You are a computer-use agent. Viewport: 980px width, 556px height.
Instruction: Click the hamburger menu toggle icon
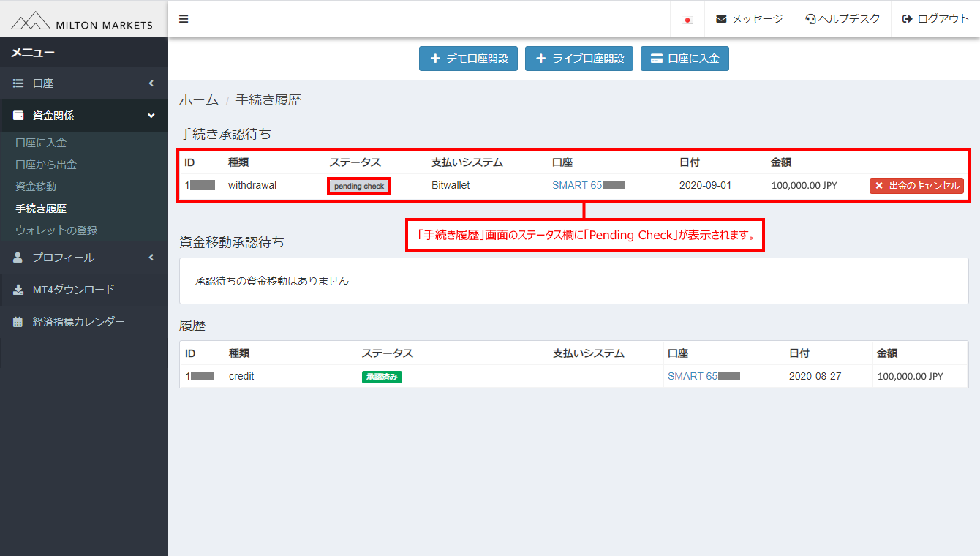pos(184,19)
